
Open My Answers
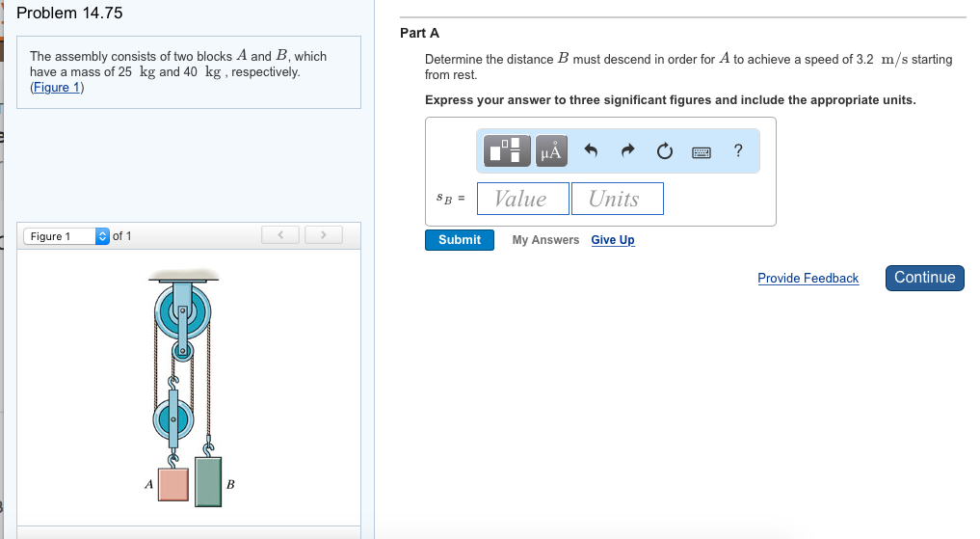click(545, 240)
